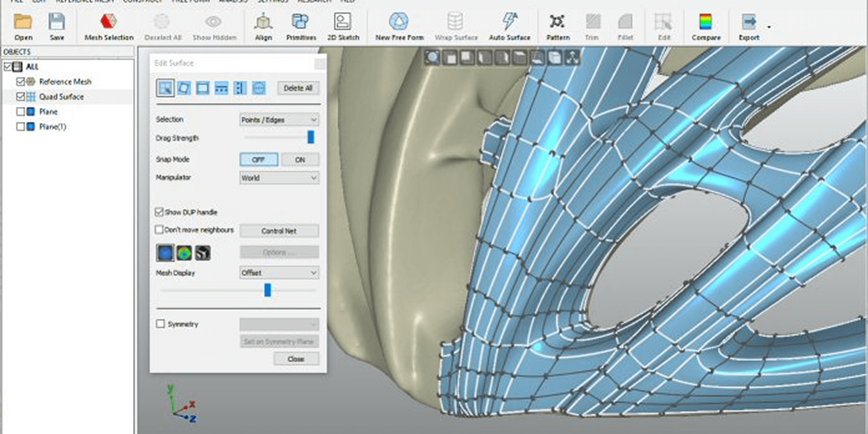Click the Delete All button
Viewport: 868px width, 434px height.
pos(298,88)
